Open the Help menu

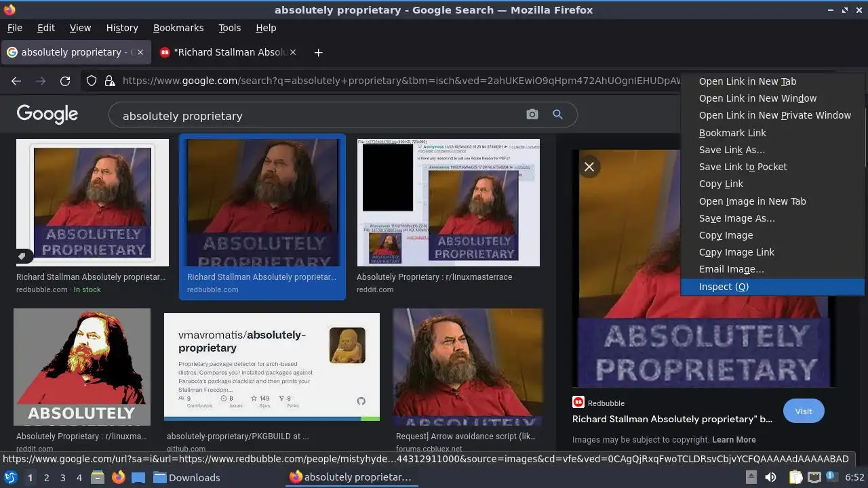pos(266,28)
